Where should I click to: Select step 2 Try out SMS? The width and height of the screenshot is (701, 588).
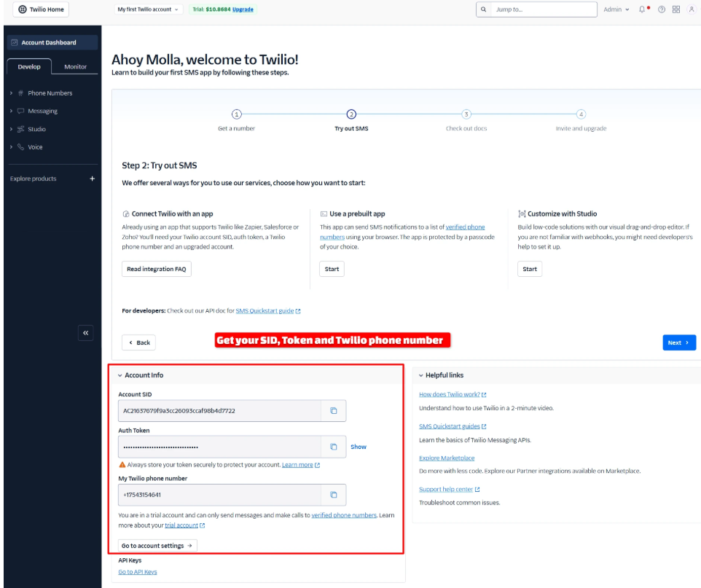351,114
